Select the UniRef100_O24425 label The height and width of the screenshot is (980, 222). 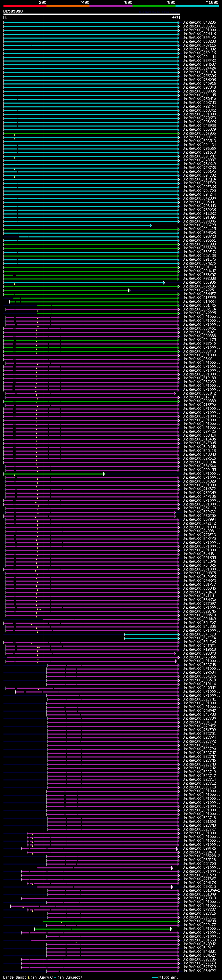click(199, 229)
